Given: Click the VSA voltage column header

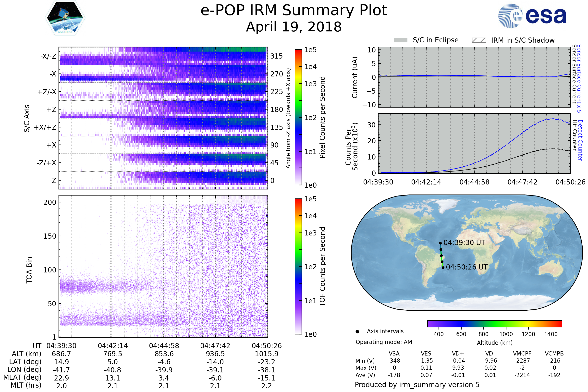Looking at the screenshot, I should [394, 354].
